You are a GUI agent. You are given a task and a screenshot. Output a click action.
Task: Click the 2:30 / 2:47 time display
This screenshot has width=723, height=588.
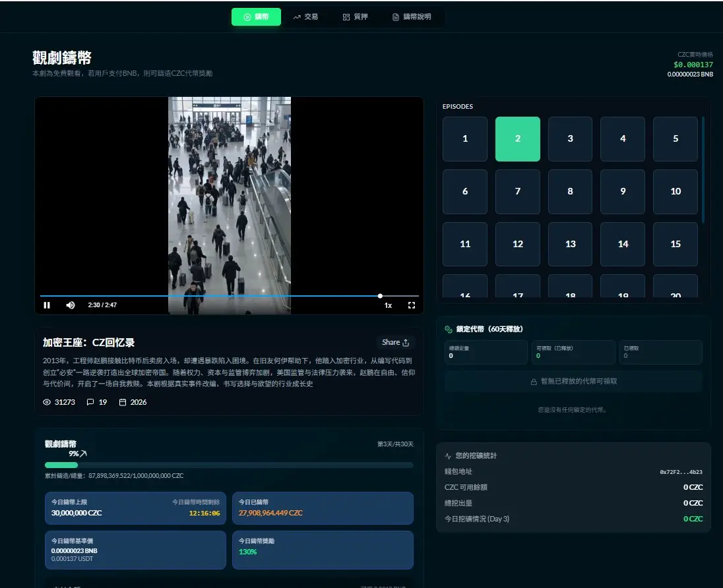pos(102,305)
